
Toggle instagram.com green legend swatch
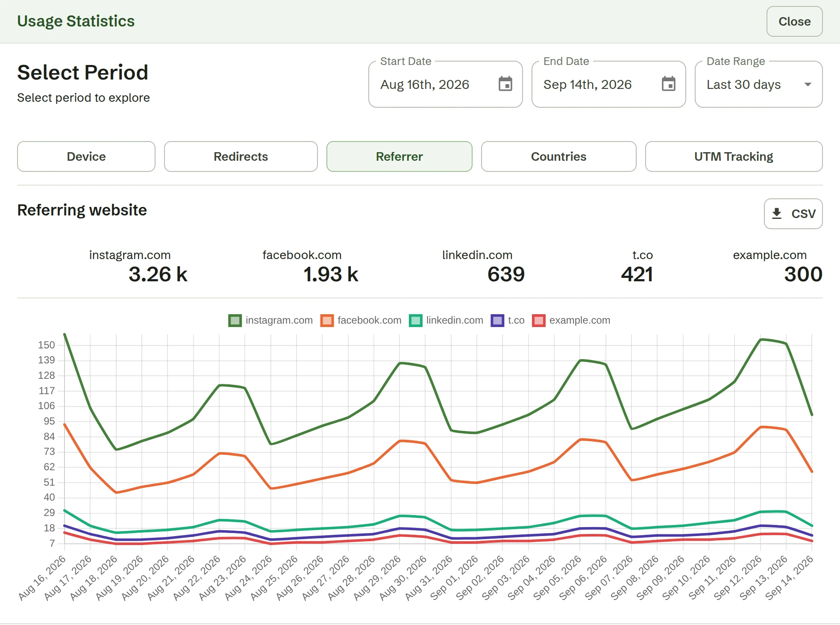(235, 321)
